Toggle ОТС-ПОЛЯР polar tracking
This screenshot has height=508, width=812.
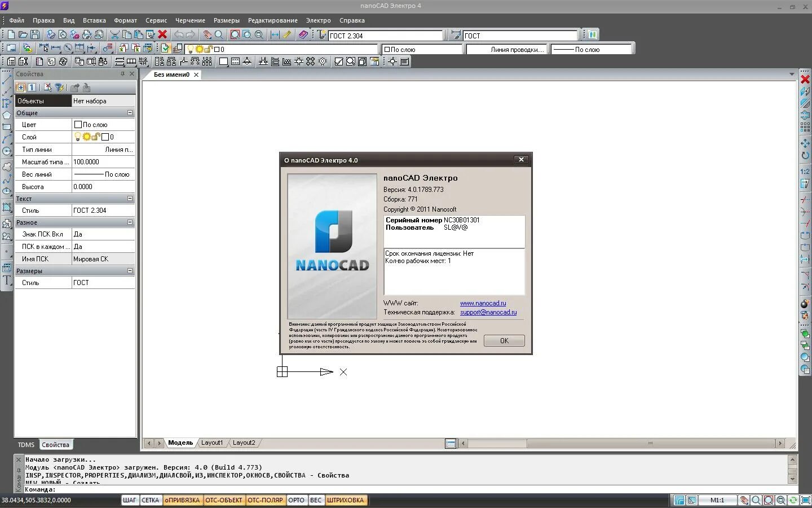(x=265, y=500)
